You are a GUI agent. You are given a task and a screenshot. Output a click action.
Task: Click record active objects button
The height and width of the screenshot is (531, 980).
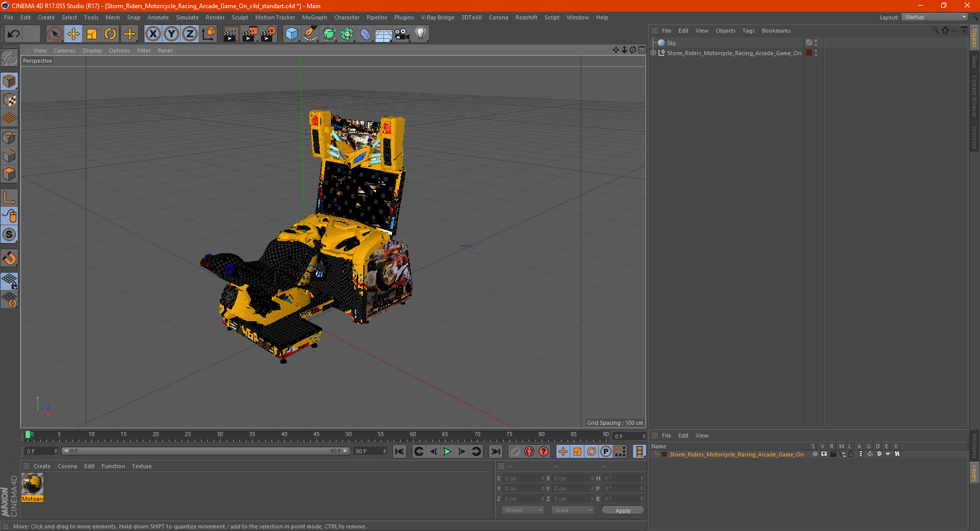coord(514,451)
